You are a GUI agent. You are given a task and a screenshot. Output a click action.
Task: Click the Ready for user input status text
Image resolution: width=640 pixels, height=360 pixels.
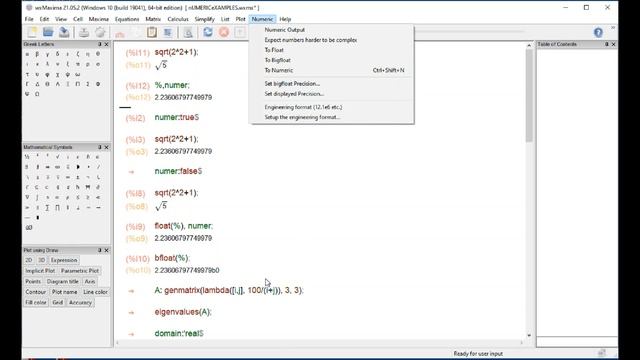click(478, 353)
